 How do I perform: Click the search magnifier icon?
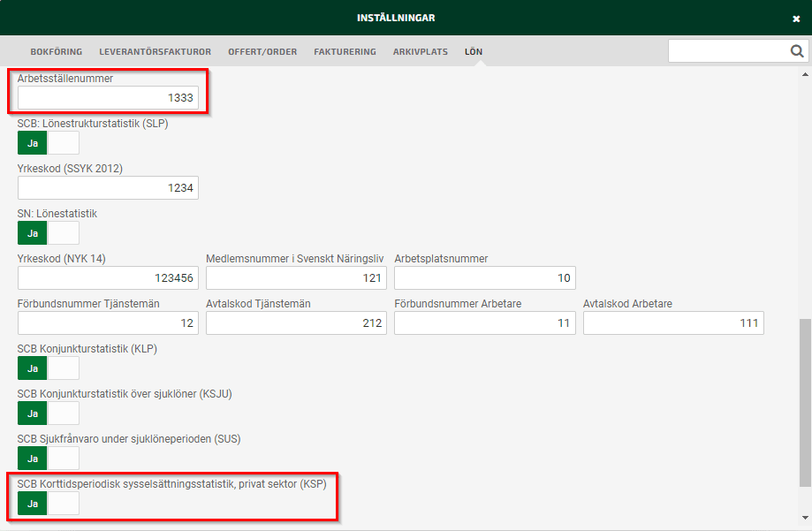(795, 51)
